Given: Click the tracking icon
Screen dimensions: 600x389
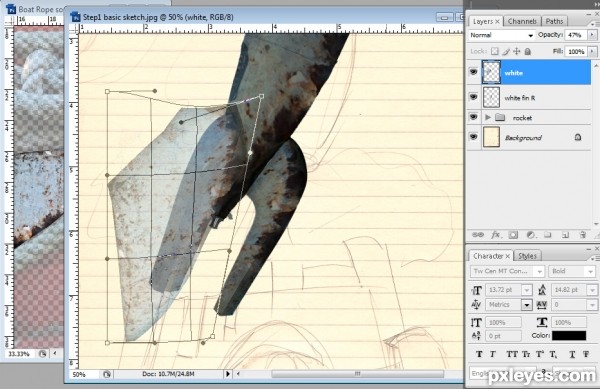Looking at the screenshot, I should click(542, 305).
